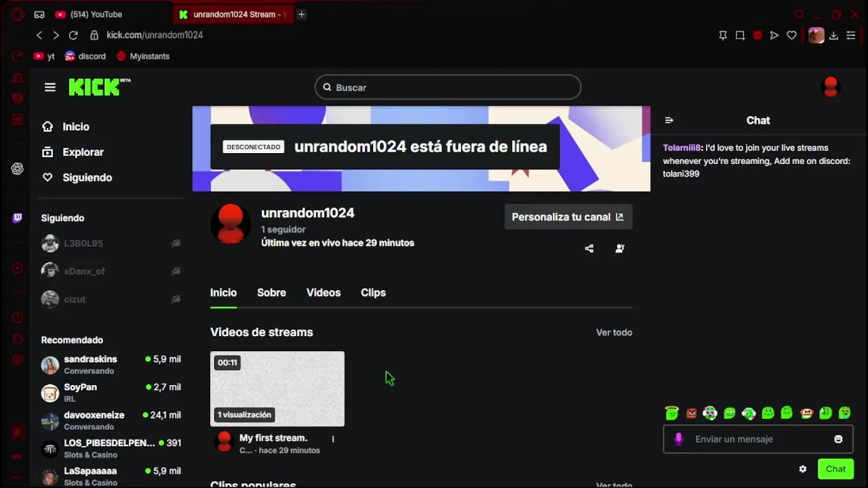Reload the page

click(73, 35)
